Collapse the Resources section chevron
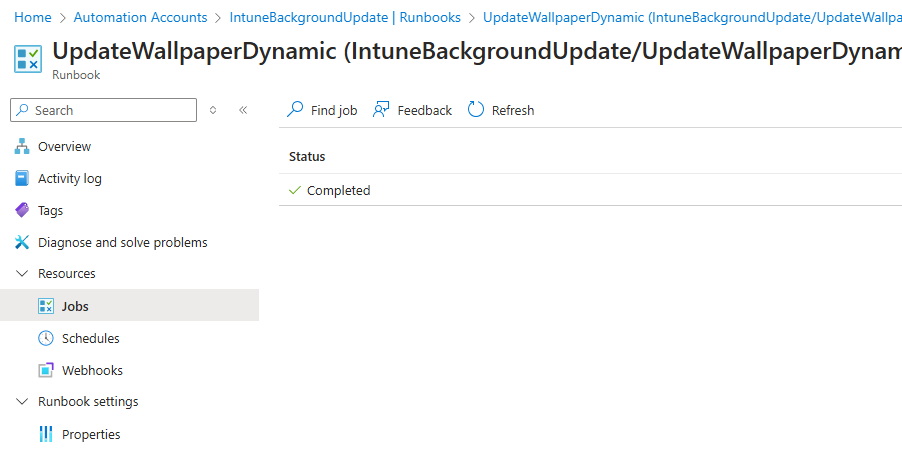Image resolution: width=902 pixels, height=450 pixels. (22, 274)
